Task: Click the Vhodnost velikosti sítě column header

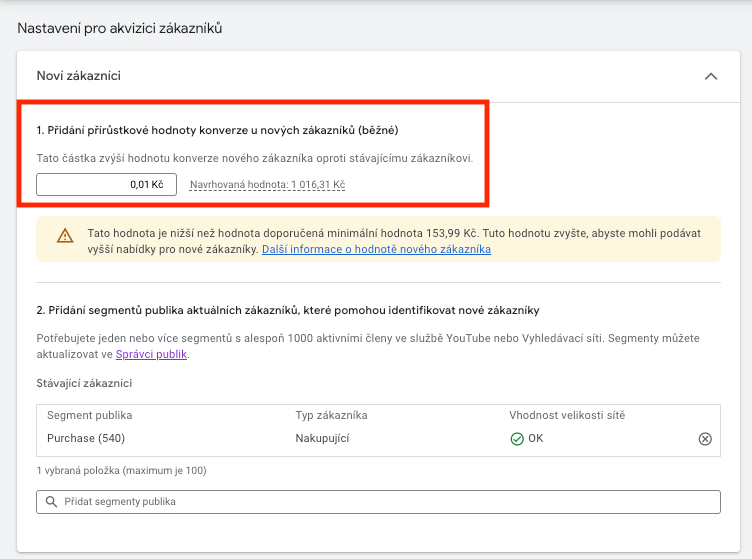Action: point(567,415)
